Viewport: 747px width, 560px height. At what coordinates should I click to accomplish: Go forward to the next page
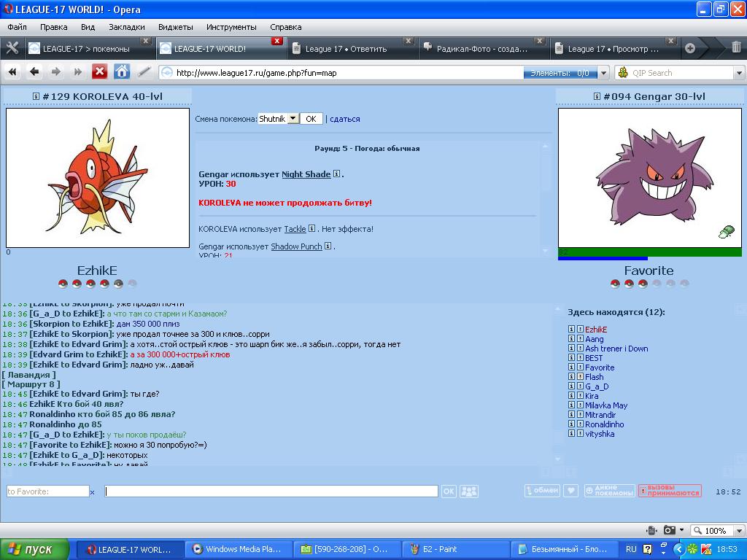[x=55, y=72]
